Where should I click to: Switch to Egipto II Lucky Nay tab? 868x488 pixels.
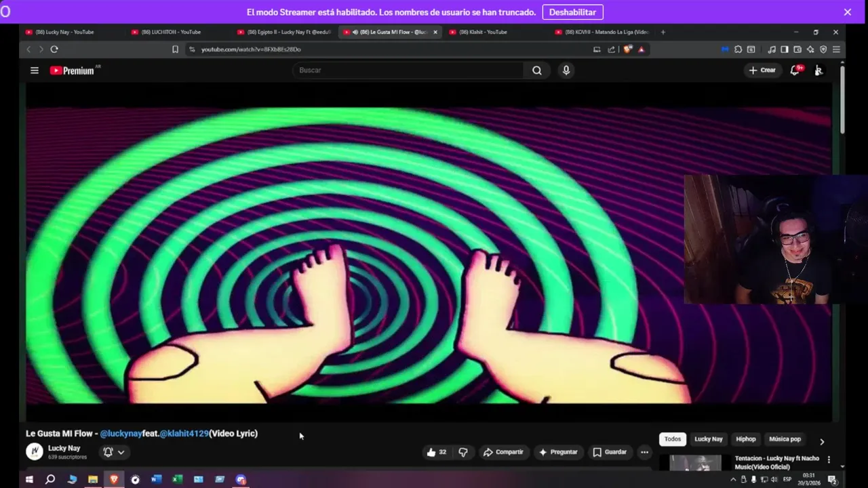285,32
